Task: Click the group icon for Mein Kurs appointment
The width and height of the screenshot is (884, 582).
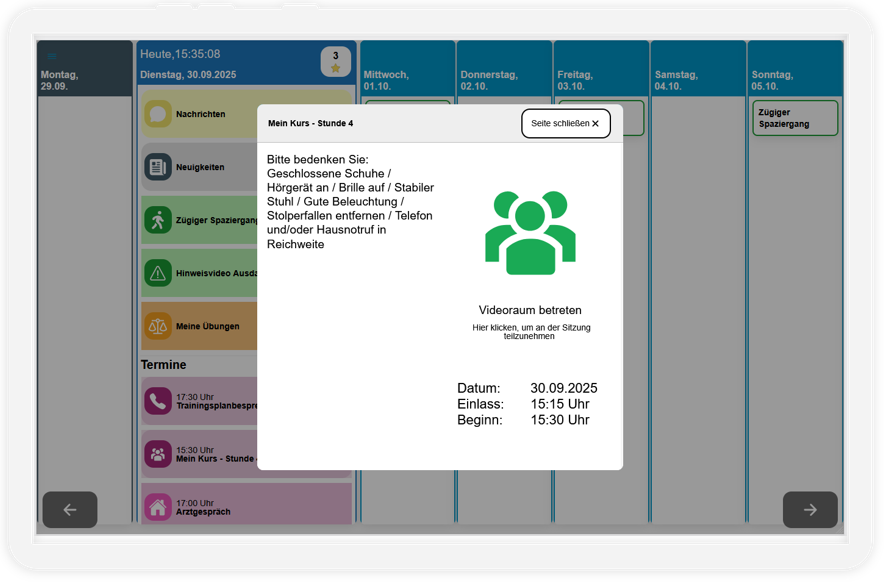Action: [158, 454]
